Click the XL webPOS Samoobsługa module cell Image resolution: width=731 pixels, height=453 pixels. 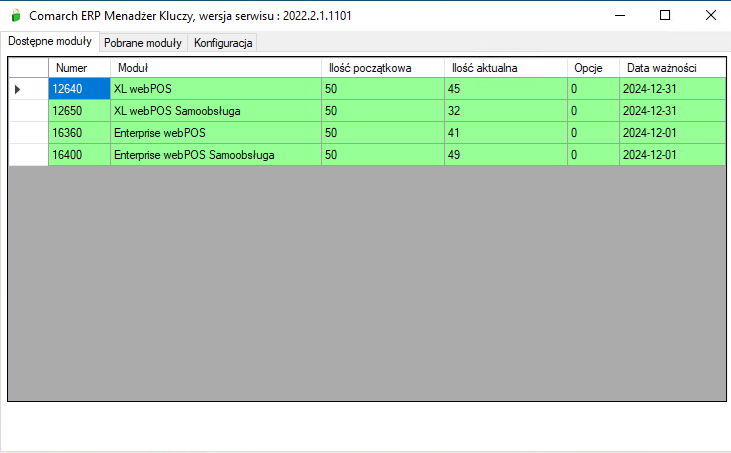point(216,111)
